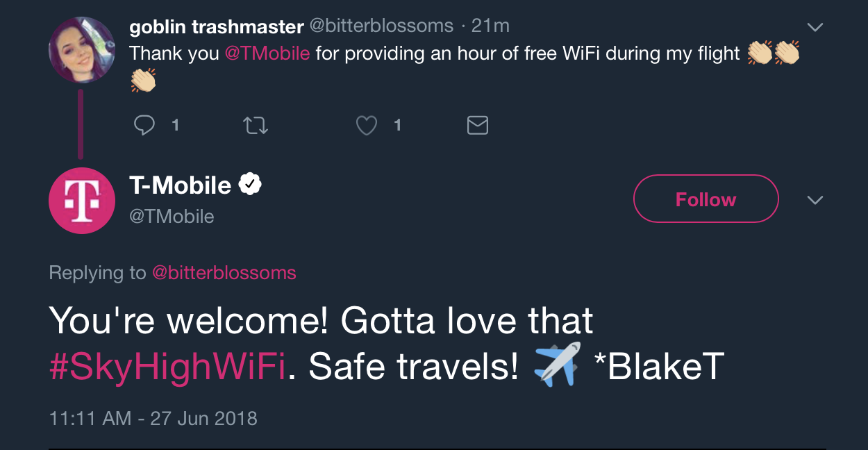Open the T-Mobile display name
This screenshot has width=868, height=450.
pos(181,185)
